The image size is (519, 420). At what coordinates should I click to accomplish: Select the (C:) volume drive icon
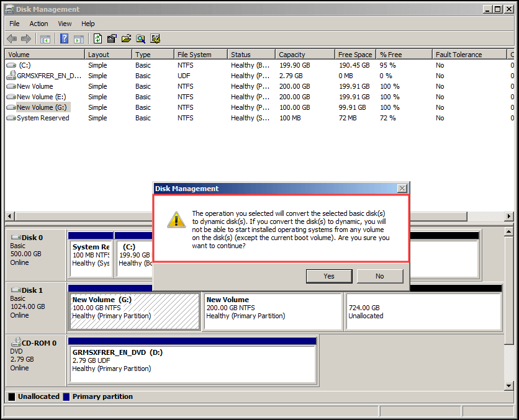point(11,65)
